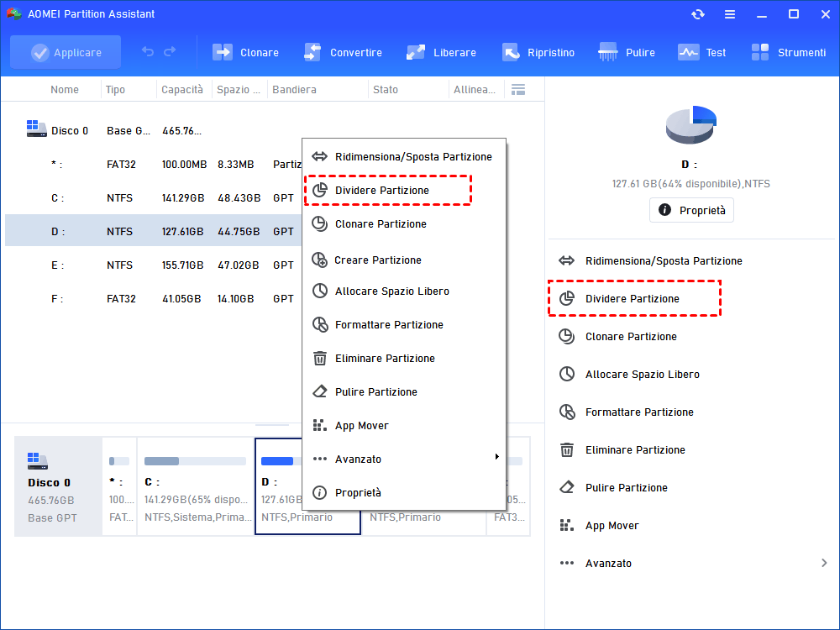Image resolution: width=840 pixels, height=630 pixels.
Task: Choose Eliminare Partizione in context menu
Action: point(404,359)
